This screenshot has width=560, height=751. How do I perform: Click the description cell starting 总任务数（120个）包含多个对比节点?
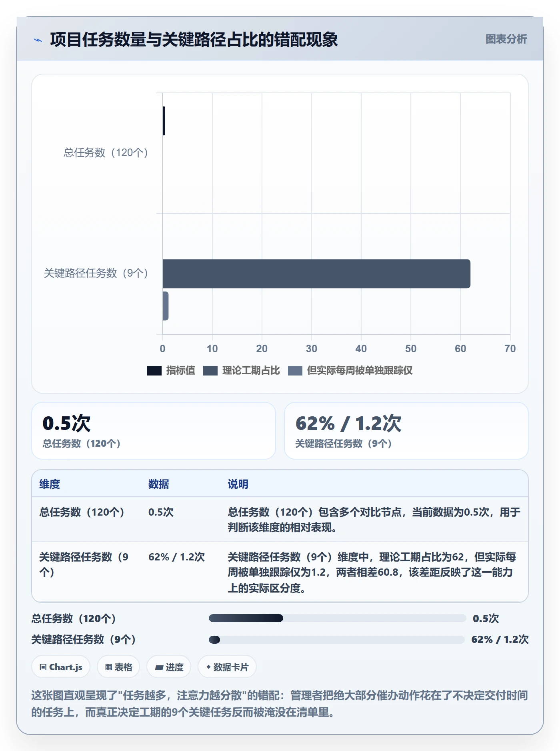click(x=374, y=520)
